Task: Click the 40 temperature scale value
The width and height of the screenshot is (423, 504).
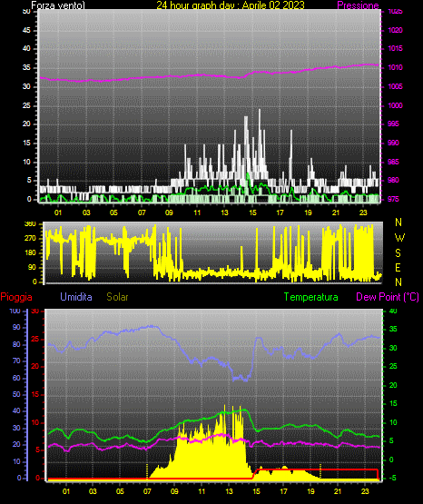Action: tap(393, 311)
